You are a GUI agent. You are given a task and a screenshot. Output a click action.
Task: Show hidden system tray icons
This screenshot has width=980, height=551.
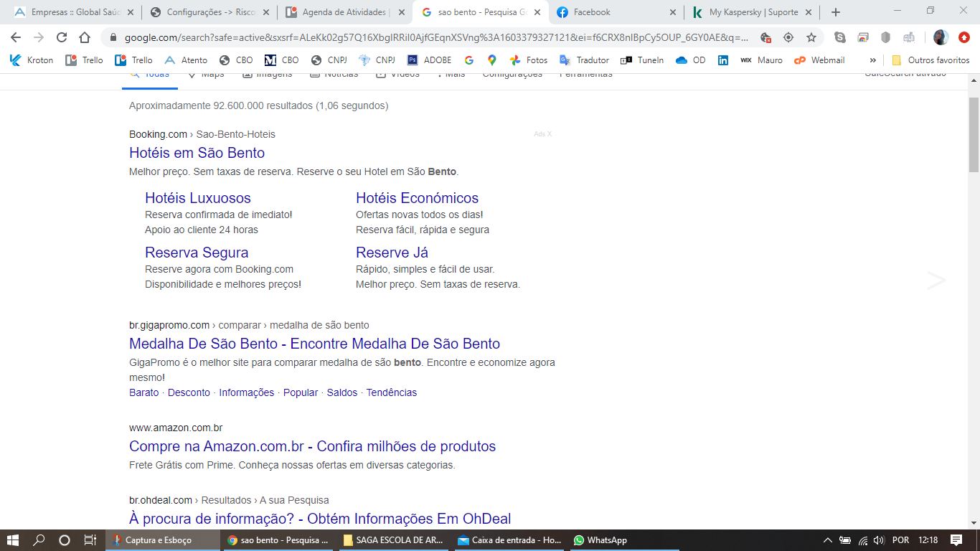tap(827, 540)
